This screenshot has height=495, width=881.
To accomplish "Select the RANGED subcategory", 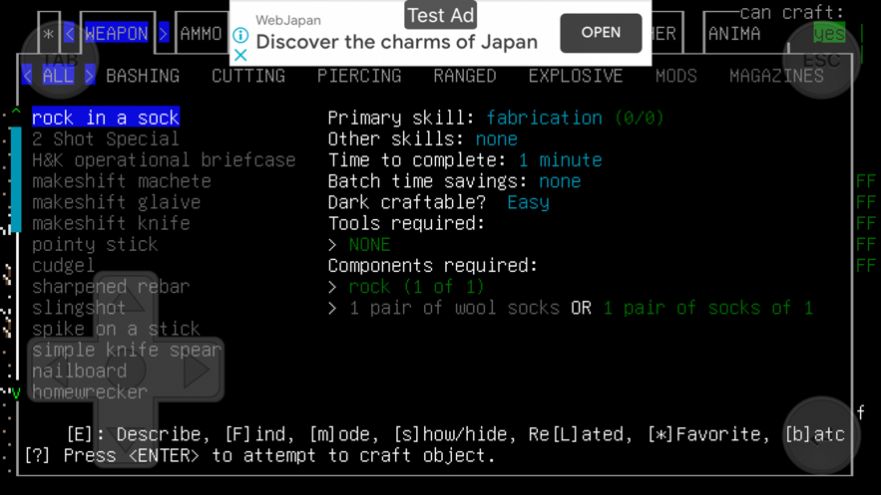I will coord(465,76).
